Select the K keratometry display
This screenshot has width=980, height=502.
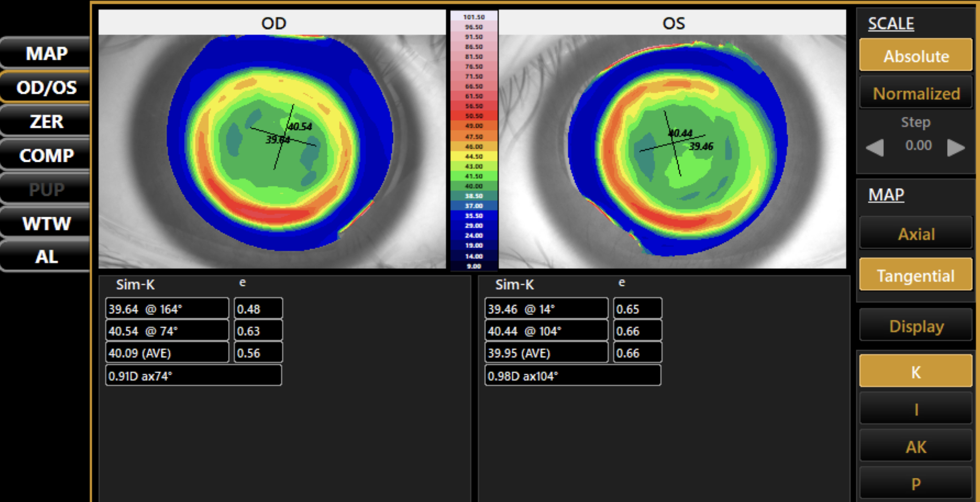(915, 371)
